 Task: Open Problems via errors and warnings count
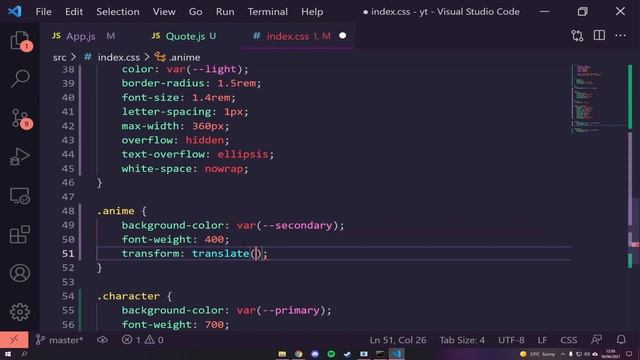143,340
